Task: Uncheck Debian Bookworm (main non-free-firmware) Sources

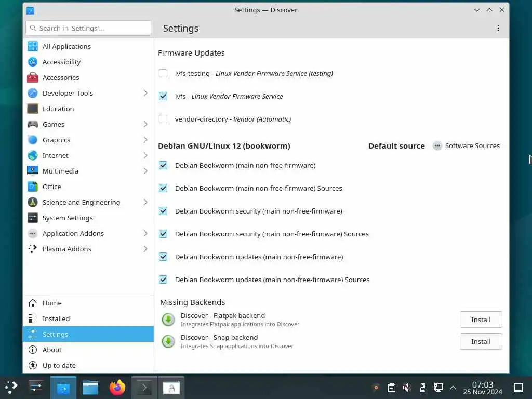Action: pos(163,188)
